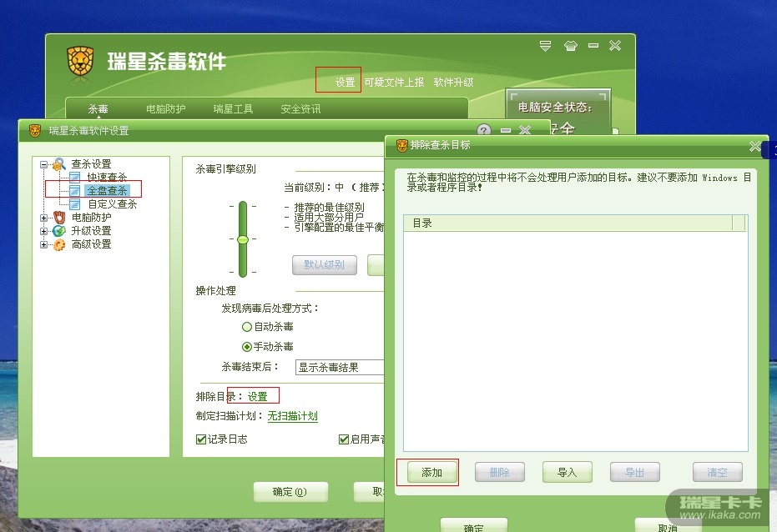Image resolution: width=777 pixels, height=532 pixels.
Task: Switch to the 电脑防护 tab
Action: click(x=166, y=109)
